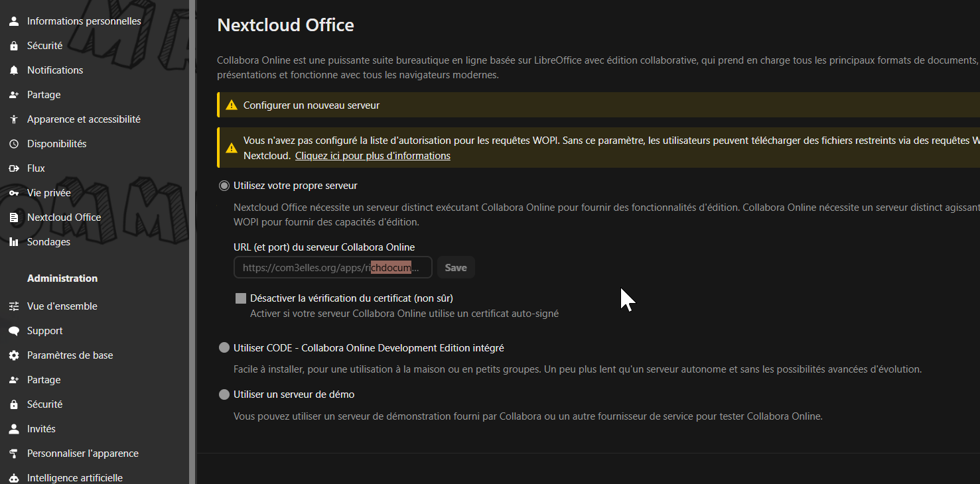Open Vue d'ensemble in the Administration section
Screen dimensions: 980x484
(x=62, y=306)
